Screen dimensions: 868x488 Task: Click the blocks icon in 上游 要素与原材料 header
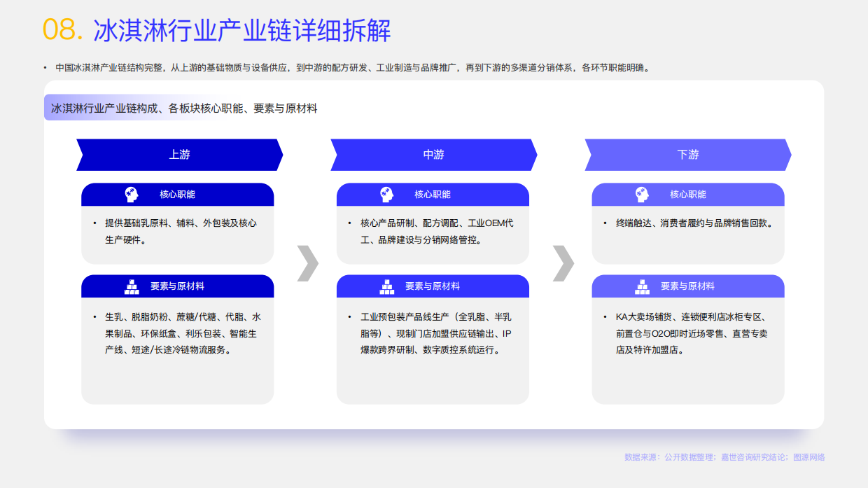(x=132, y=286)
